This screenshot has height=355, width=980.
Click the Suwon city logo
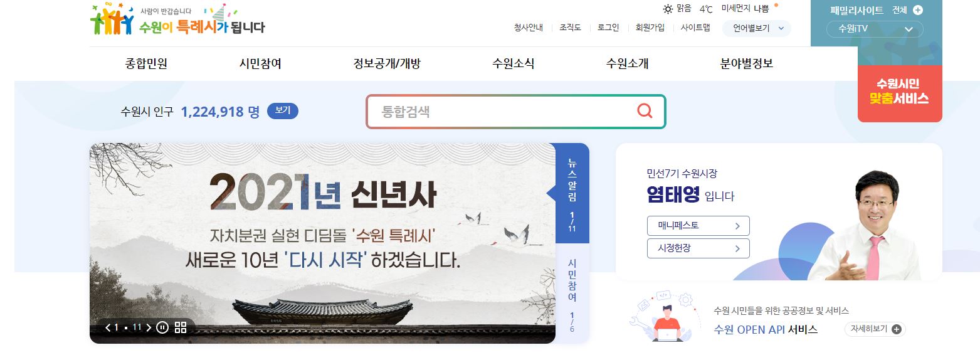coord(177,20)
